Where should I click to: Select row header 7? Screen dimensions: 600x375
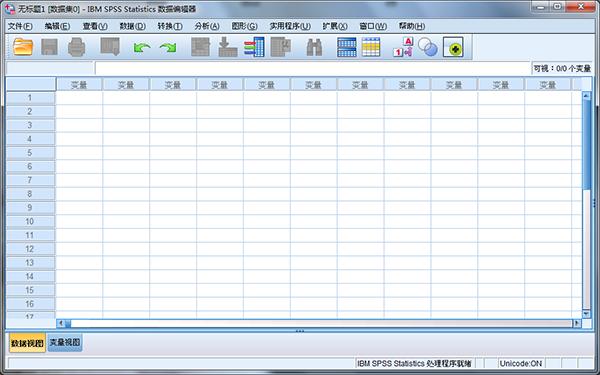pos(31,180)
